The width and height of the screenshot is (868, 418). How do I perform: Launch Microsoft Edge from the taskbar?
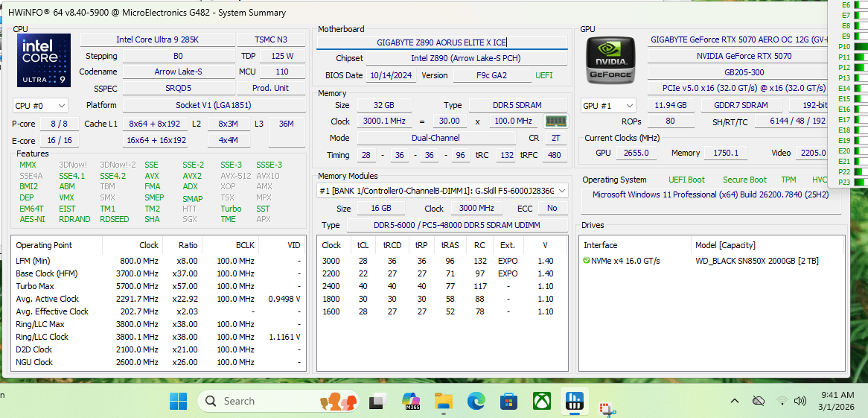(x=476, y=401)
